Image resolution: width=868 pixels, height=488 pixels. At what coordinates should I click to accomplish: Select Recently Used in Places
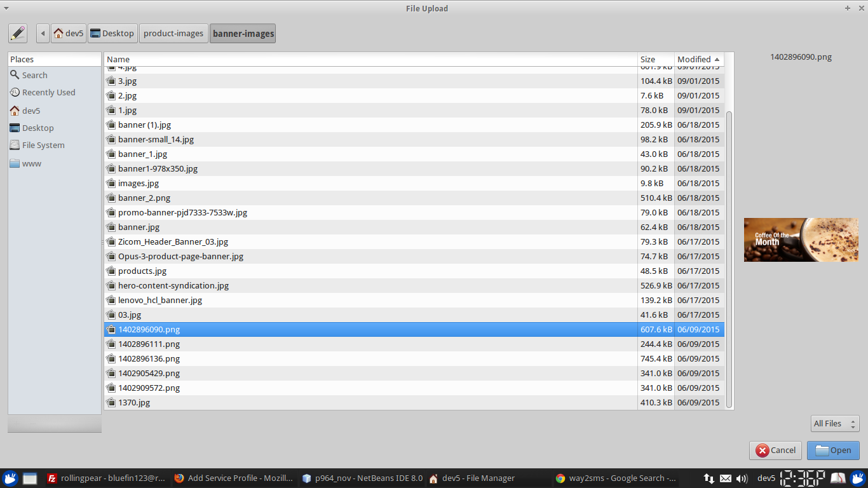click(x=48, y=92)
